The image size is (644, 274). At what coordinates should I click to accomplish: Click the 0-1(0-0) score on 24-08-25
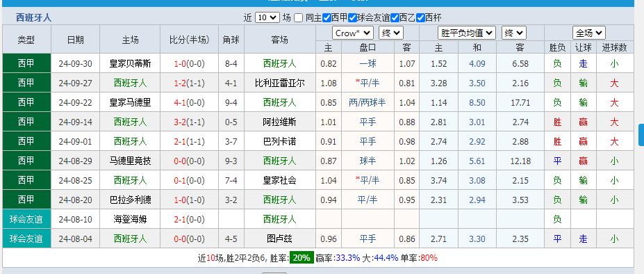click(x=190, y=180)
